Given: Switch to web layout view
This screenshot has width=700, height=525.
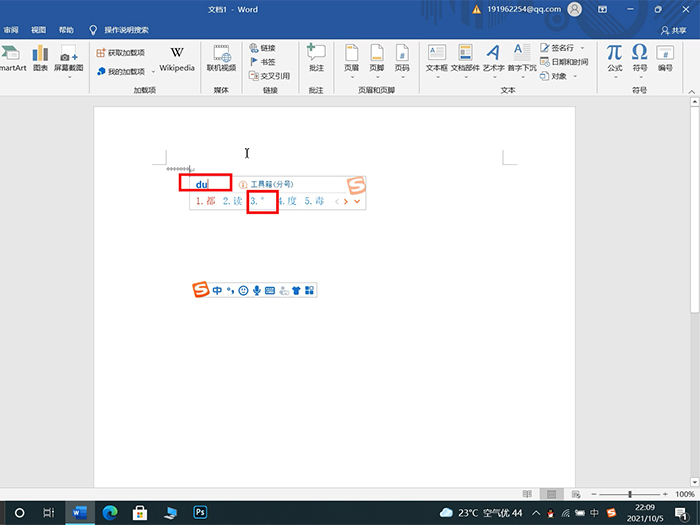Looking at the screenshot, I should [x=576, y=494].
